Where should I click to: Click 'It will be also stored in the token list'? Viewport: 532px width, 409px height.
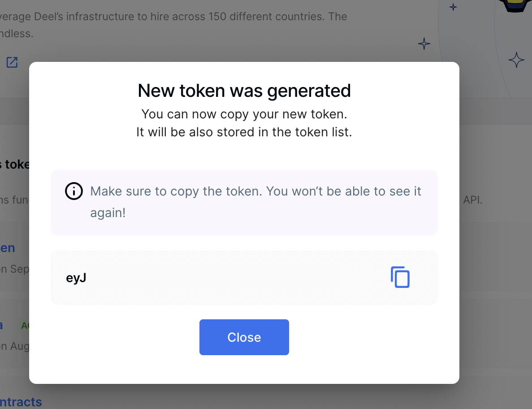tap(244, 132)
